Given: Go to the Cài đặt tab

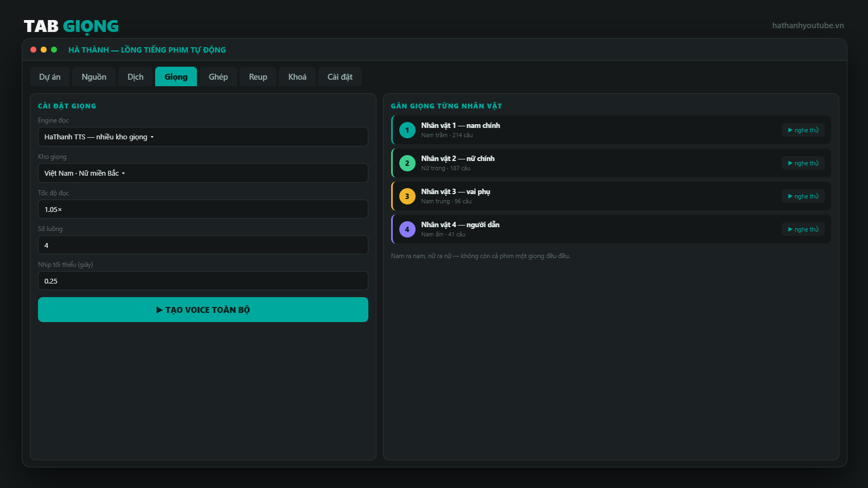Looking at the screenshot, I should click(x=340, y=77).
